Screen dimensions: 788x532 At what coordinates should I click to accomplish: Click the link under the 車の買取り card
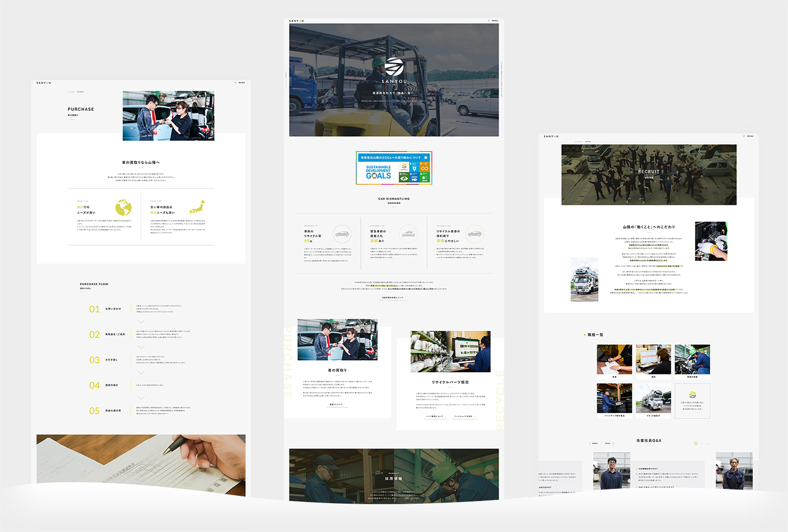tap(337, 404)
